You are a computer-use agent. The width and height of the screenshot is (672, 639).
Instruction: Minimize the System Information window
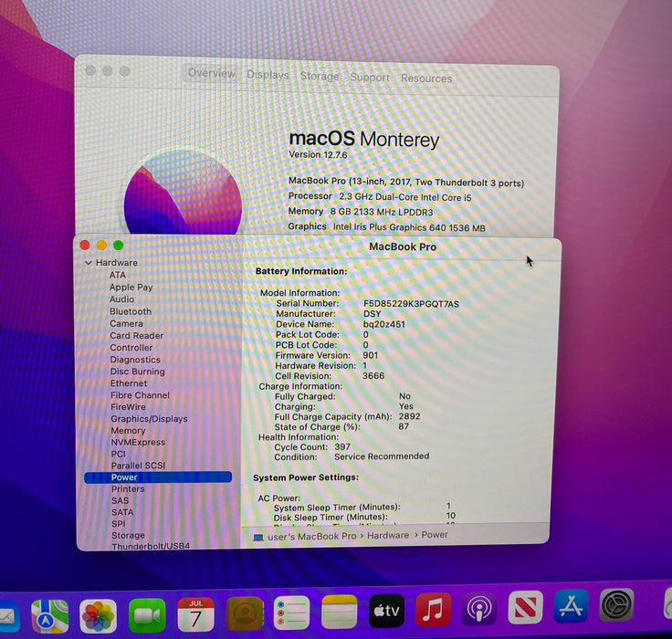tap(101, 246)
